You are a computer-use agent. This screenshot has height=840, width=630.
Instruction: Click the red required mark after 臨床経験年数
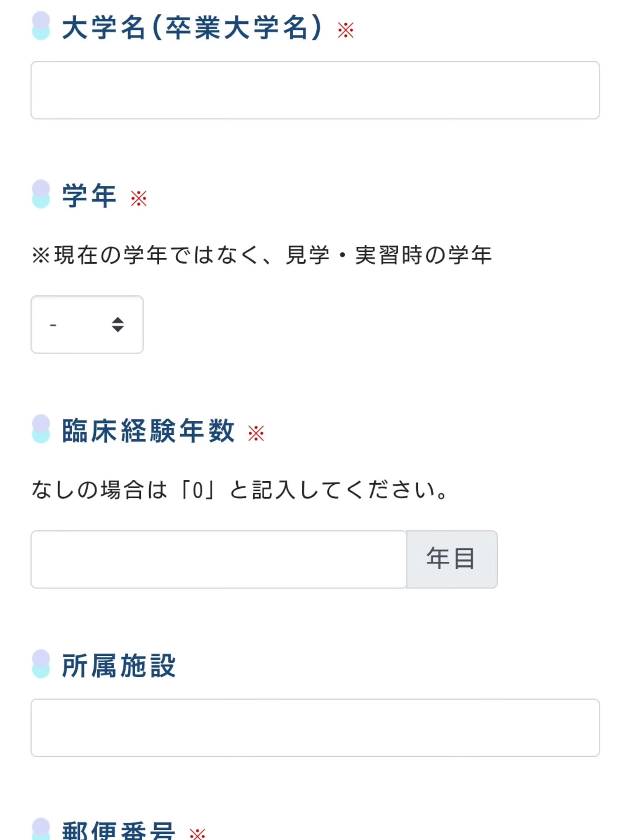256,433
